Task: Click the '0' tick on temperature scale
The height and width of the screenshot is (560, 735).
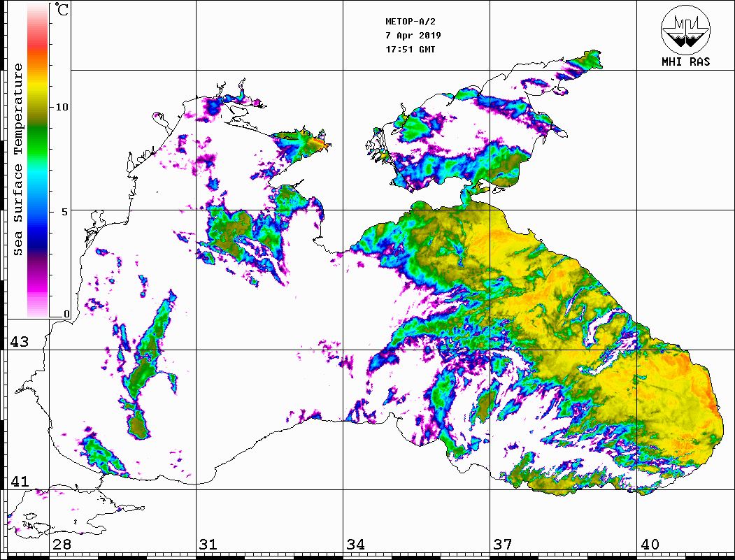Action: 66,314
